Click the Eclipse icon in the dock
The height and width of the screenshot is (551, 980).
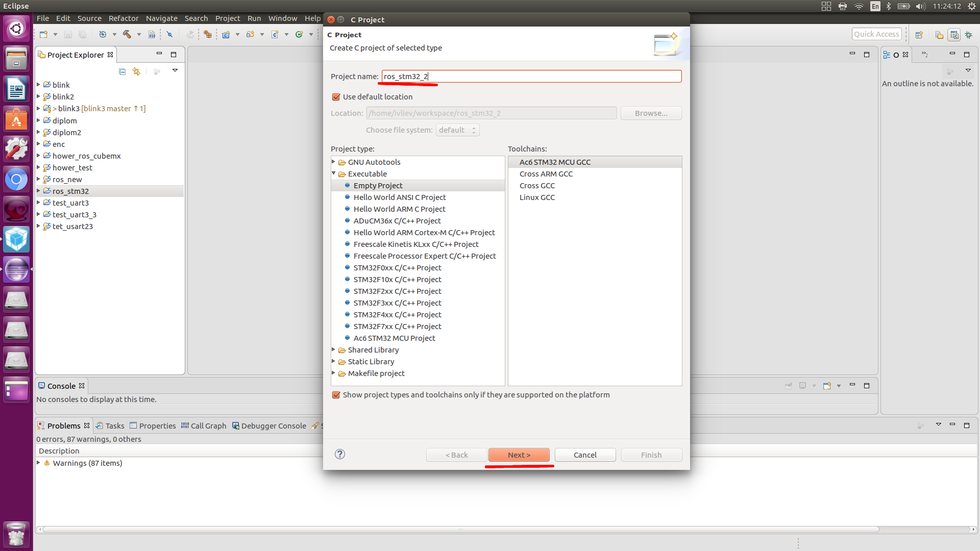(x=16, y=269)
